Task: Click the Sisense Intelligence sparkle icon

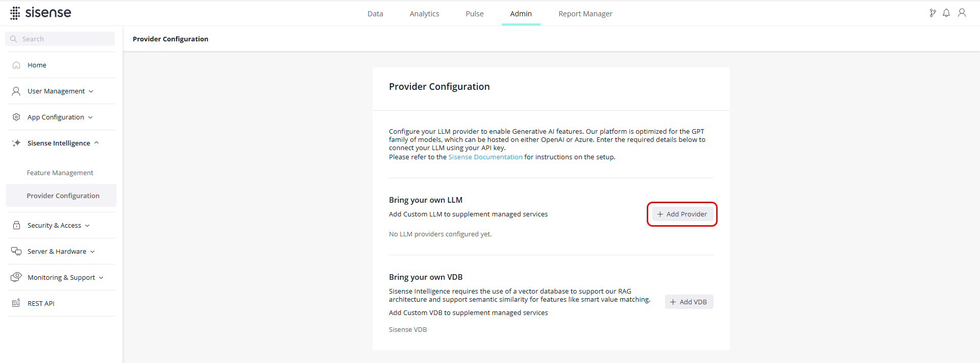Action: [16, 143]
